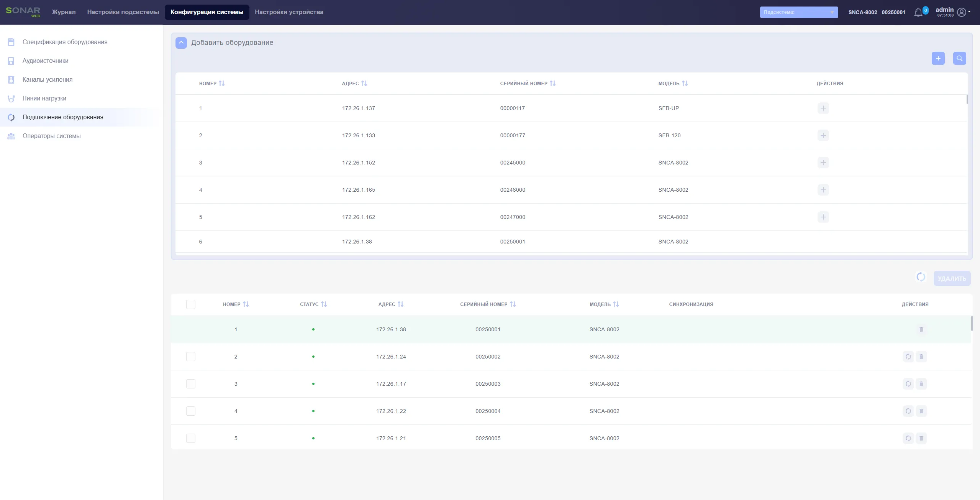
Task: Open Аудиоисточники in sidebar
Action: pyautogui.click(x=81, y=61)
